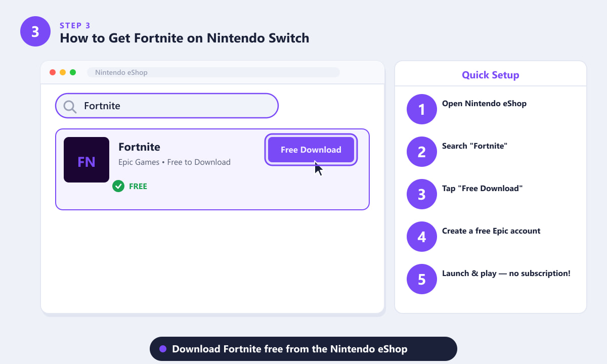
Task: Click the green maximize window dot
Action: tap(73, 72)
